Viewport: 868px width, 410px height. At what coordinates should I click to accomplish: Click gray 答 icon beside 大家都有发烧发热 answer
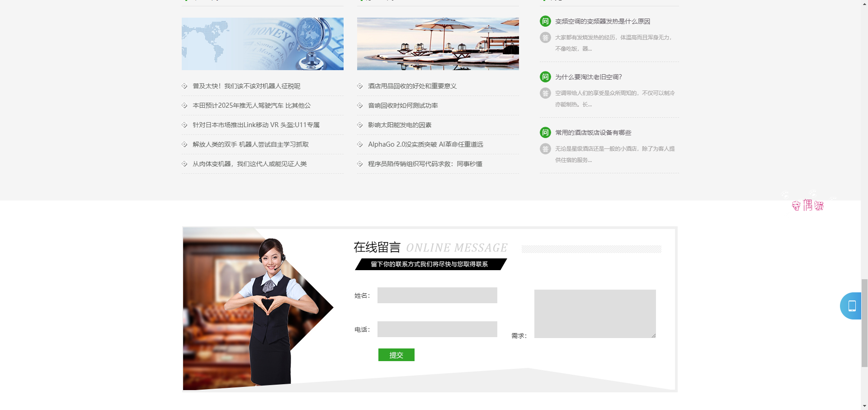[545, 38]
